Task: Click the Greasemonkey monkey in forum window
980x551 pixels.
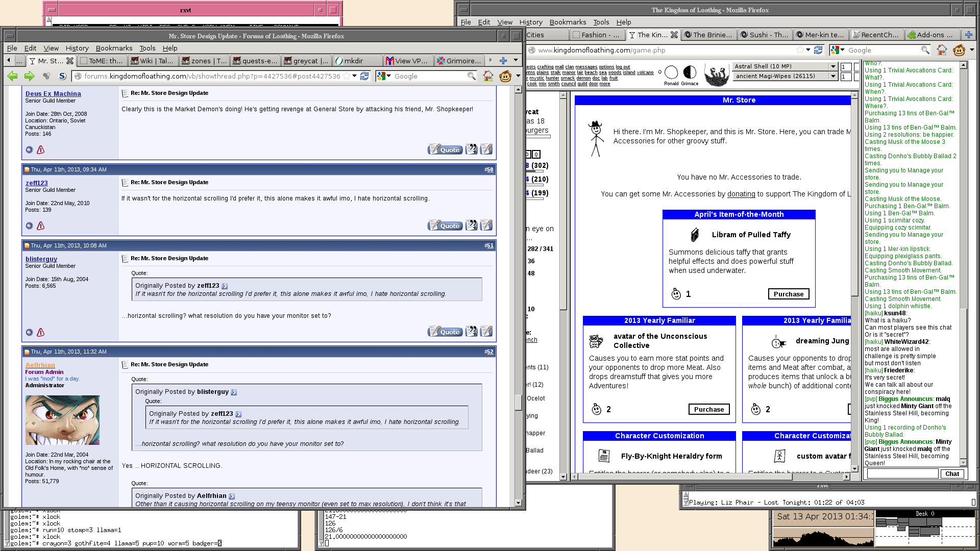Action: point(505,76)
